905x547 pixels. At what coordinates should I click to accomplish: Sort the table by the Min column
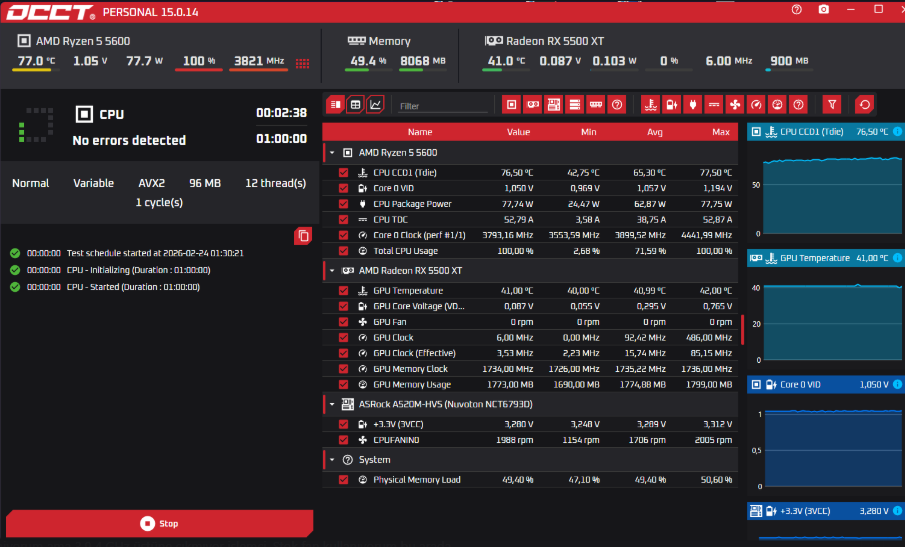588,132
